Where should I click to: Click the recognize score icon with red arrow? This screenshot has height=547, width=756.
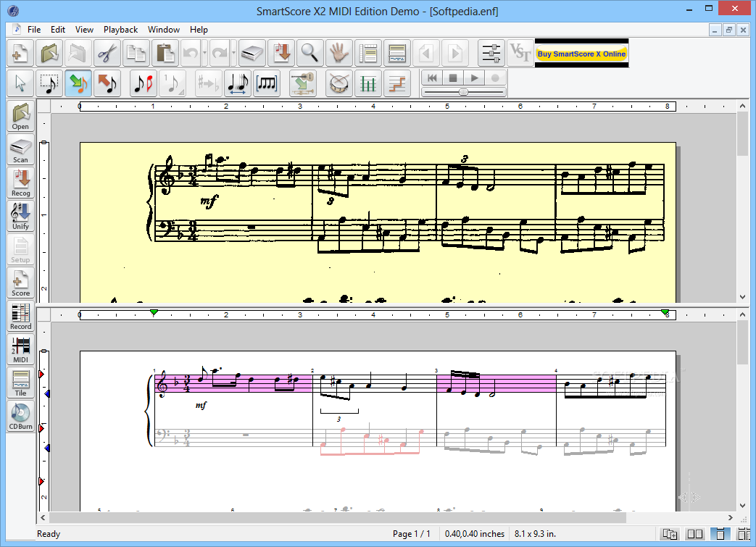click(281, 53)
